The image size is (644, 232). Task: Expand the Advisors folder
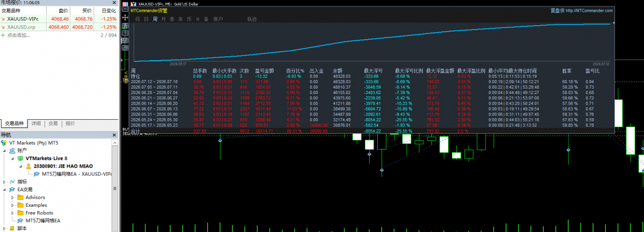(x=13, y=198)
